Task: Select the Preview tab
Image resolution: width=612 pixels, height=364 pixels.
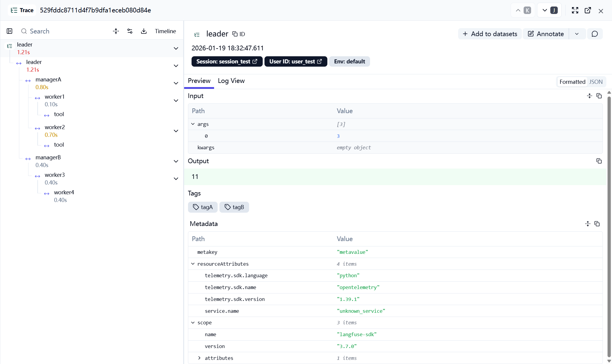Action: [x=199, y=81]
